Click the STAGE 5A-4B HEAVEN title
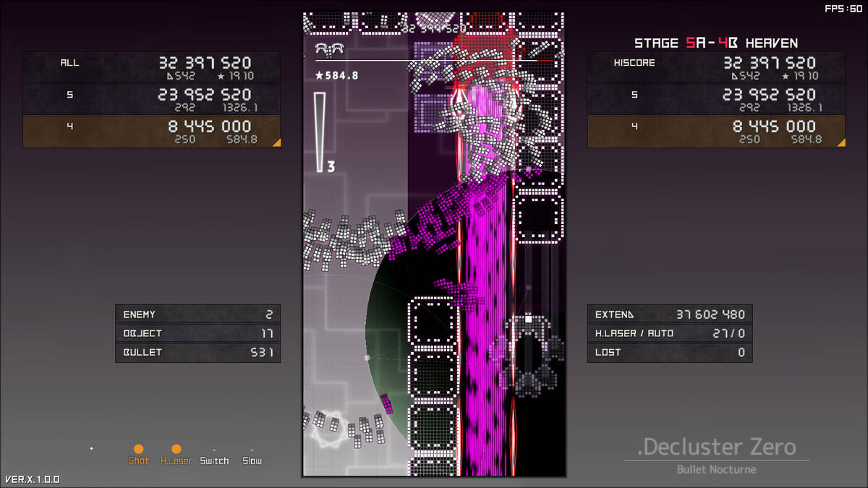The image size is (868, 488). (x=716, y=43)
